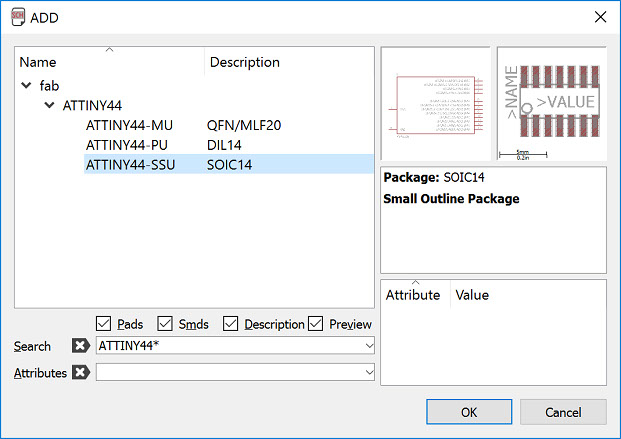This screenshot has width=621, height=439.
Task: Select the fab library label
Action: pos(49,85)
